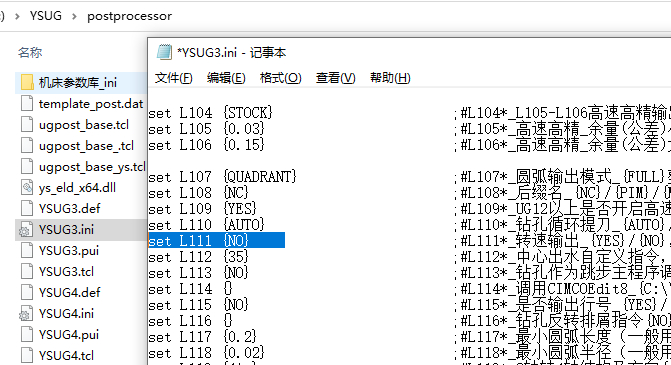Viewport: 671px width, 365px height.
Task: Click the line 'set L110 {AUTO}'
Action: tap(206, 225)
